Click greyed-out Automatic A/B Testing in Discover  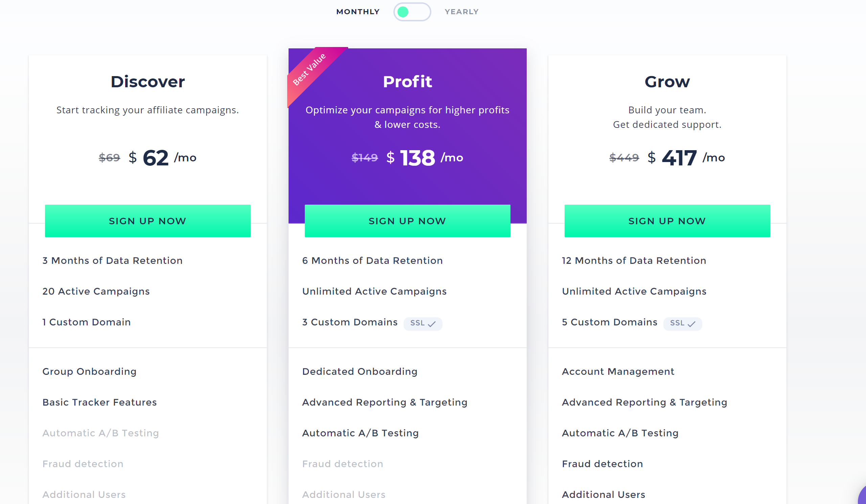[x=101, y=433]
